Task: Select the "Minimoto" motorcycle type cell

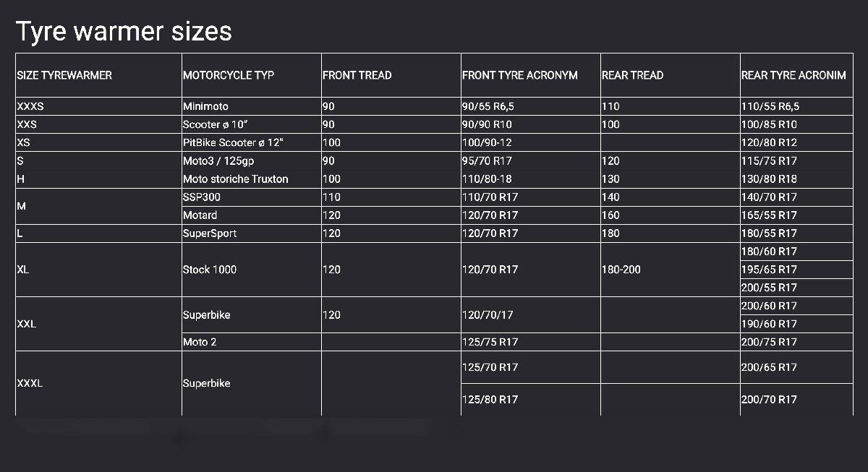Action: click(x=205, y=106)
